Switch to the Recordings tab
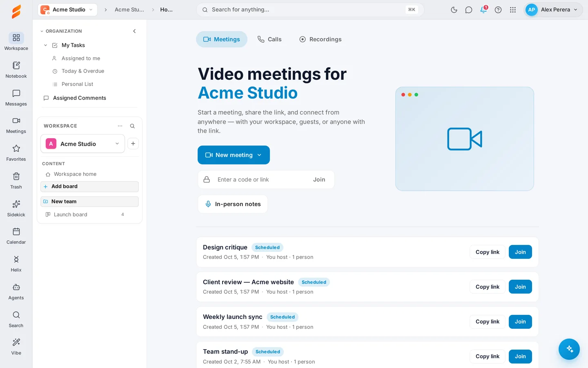This screenshot has width=588, height=368. (321, 39)
